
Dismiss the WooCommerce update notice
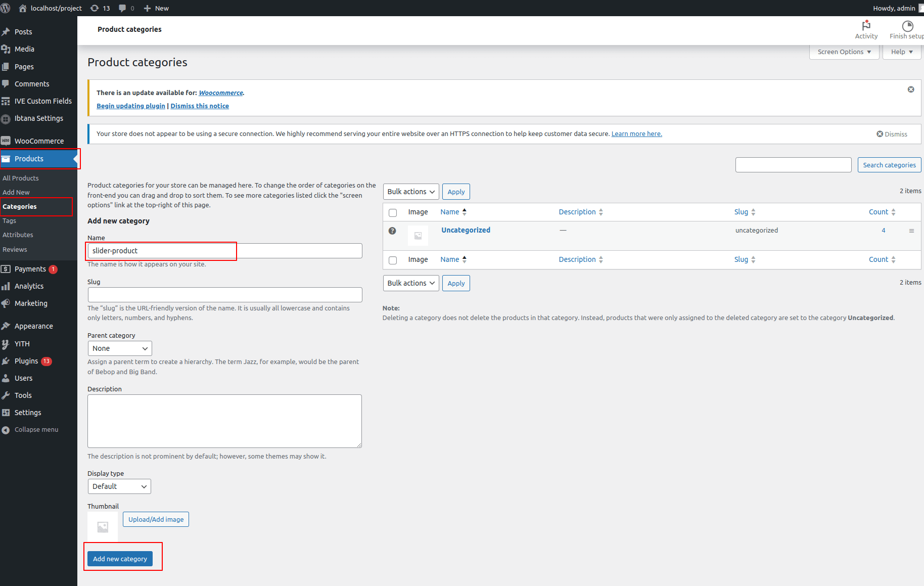coord(910,89)
